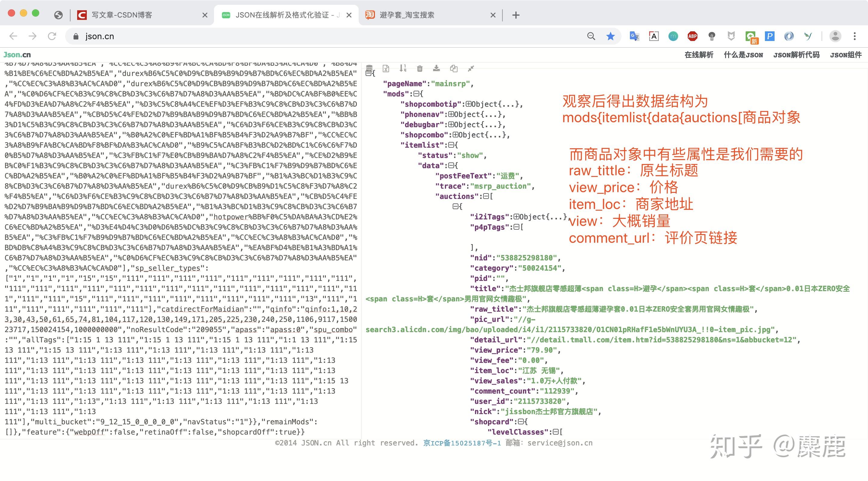Select the JSON在线解析及格式化验证 tab
This screenshot has width=868, height=481.
(286, 15)
